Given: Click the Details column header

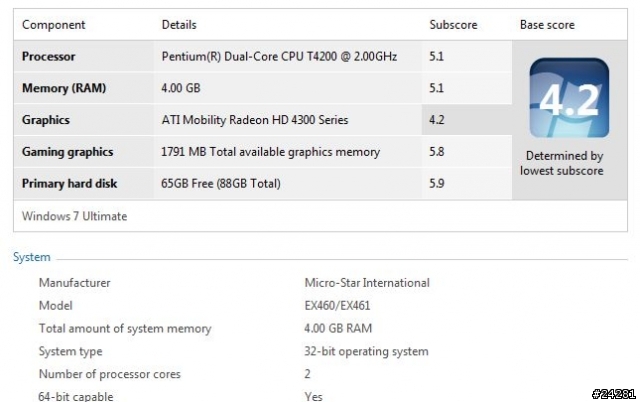Looking at the screenshot, I should point(179,24).
